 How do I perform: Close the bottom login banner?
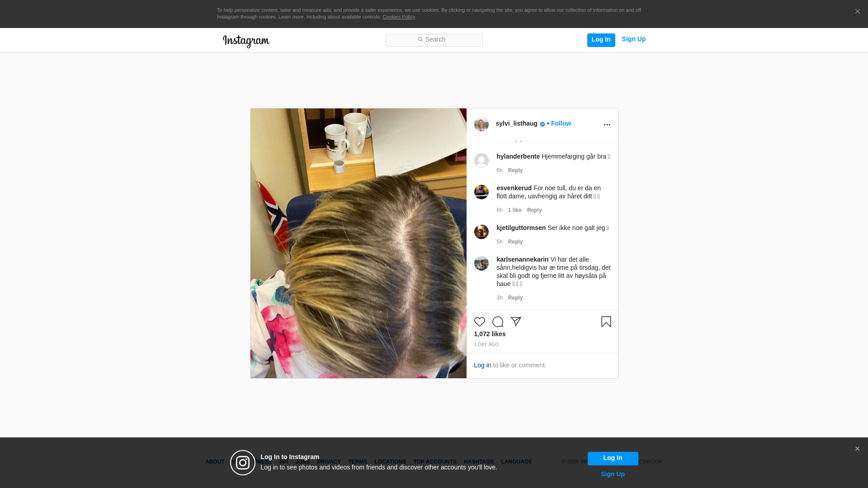[857, 449]
